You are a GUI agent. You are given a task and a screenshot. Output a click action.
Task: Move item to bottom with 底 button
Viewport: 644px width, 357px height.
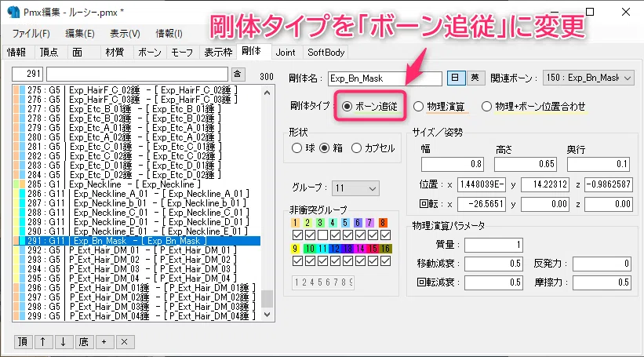tap(84, 342)
